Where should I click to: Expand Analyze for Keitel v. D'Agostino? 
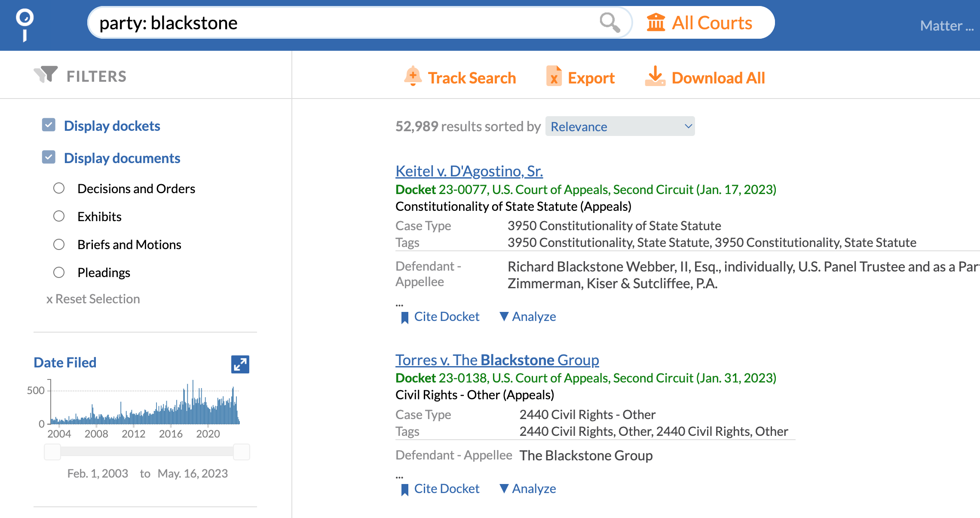pyautogui.click(x=528, y=317)
